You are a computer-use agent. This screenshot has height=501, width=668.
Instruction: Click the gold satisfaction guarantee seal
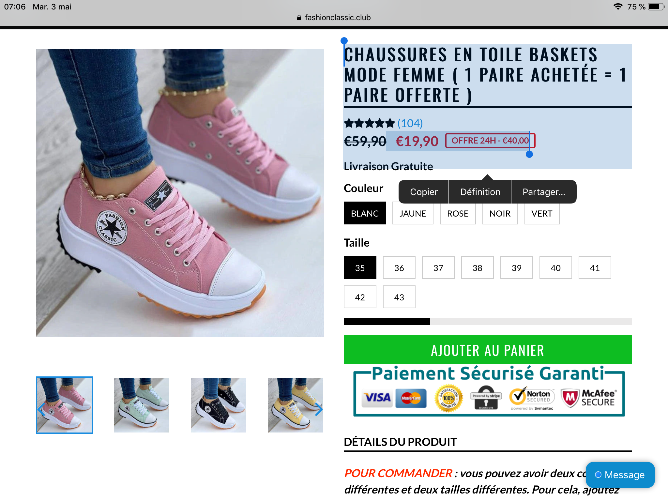[x=448, y=398]
